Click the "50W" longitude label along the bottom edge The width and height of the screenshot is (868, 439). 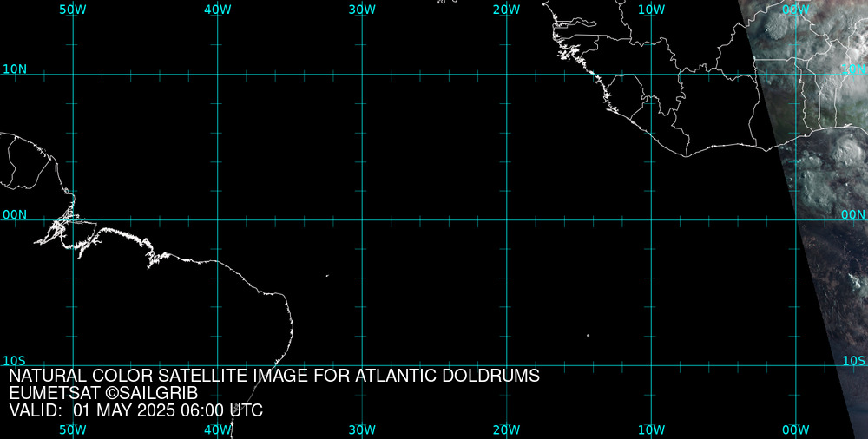pos(73,430)
